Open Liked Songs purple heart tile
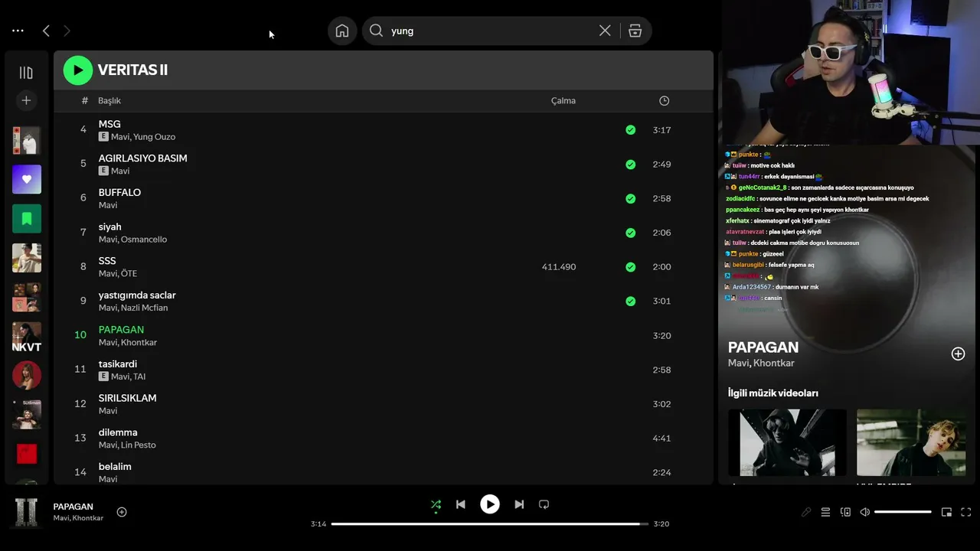The height and width of the screenshot is (551, 980). 27,179
